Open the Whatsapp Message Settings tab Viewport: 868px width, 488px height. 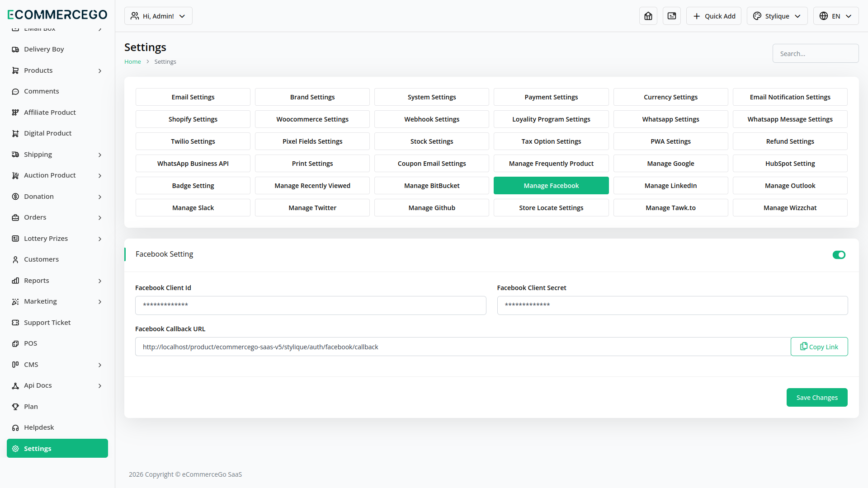[790, 119]
